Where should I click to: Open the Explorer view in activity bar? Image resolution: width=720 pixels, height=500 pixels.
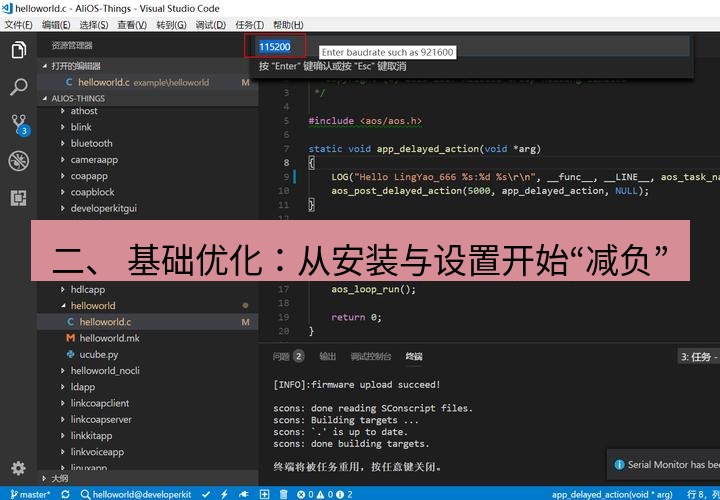tap(18, 50)
